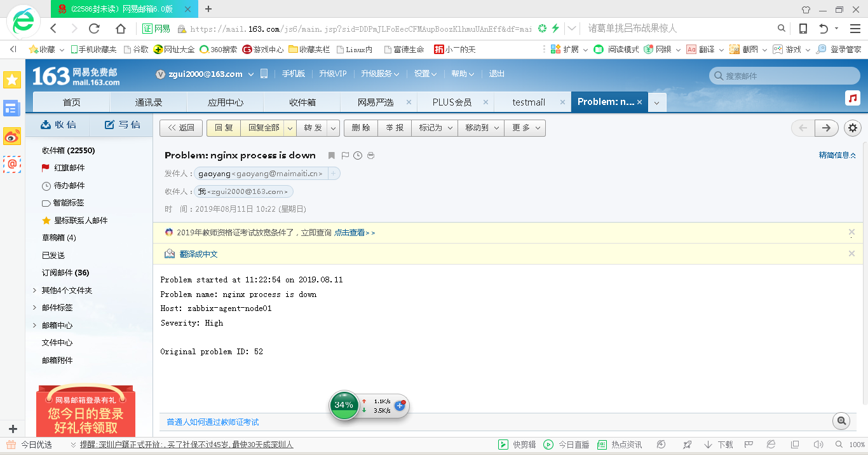Viewport: 868px width, 463px height.
Task: Open the mail @ sidebar icon
Action: (x=12, y=163)
